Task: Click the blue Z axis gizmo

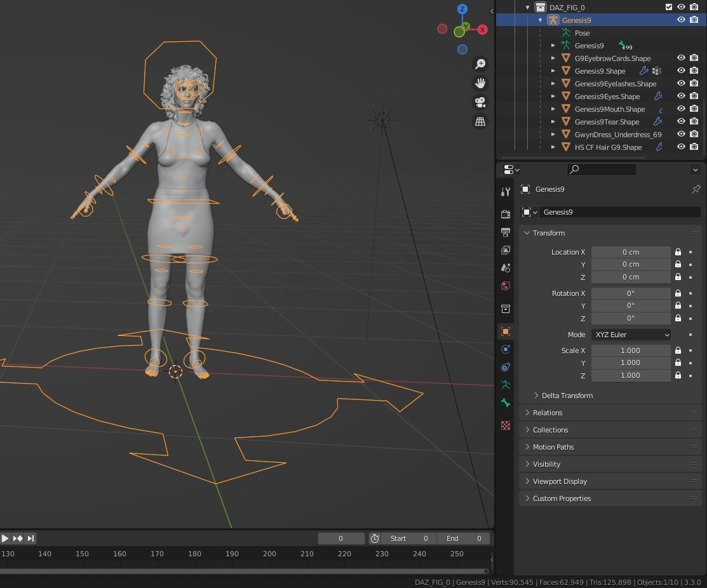Action: tap(462, 9)
